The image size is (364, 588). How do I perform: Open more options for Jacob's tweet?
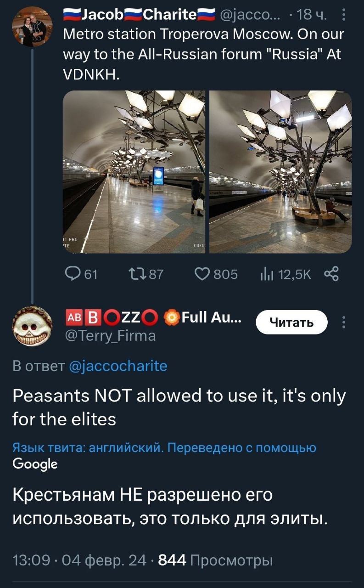tap(345, 17)
